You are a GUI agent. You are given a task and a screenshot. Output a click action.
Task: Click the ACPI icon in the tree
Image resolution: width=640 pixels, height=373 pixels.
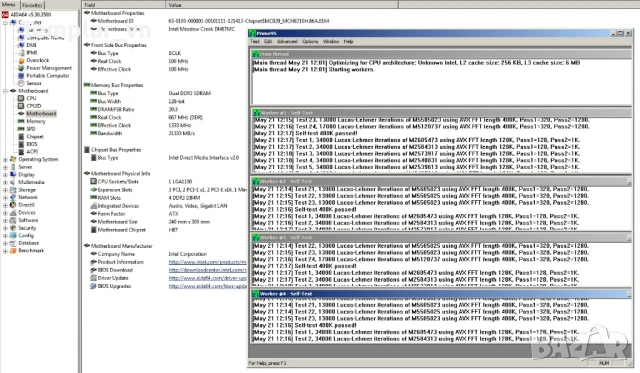coord(21,152)
